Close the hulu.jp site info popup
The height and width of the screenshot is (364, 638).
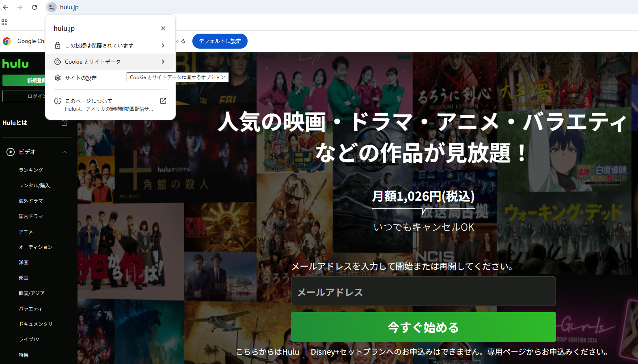point(163,28)
